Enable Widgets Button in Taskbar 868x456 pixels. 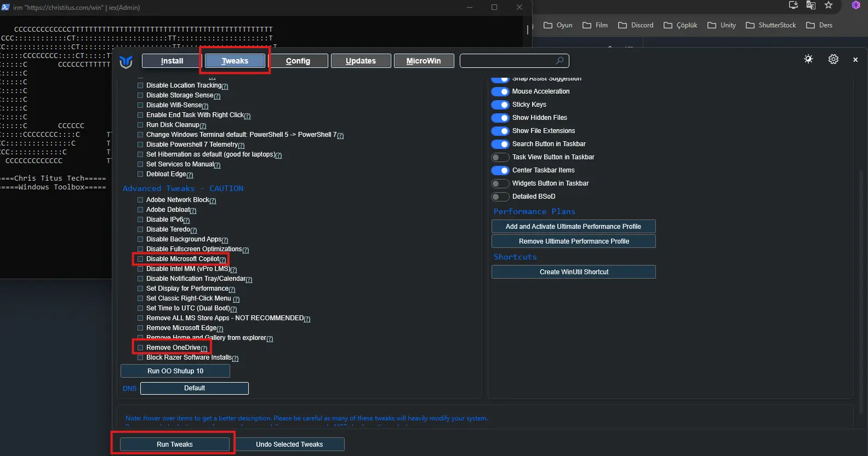500,183
